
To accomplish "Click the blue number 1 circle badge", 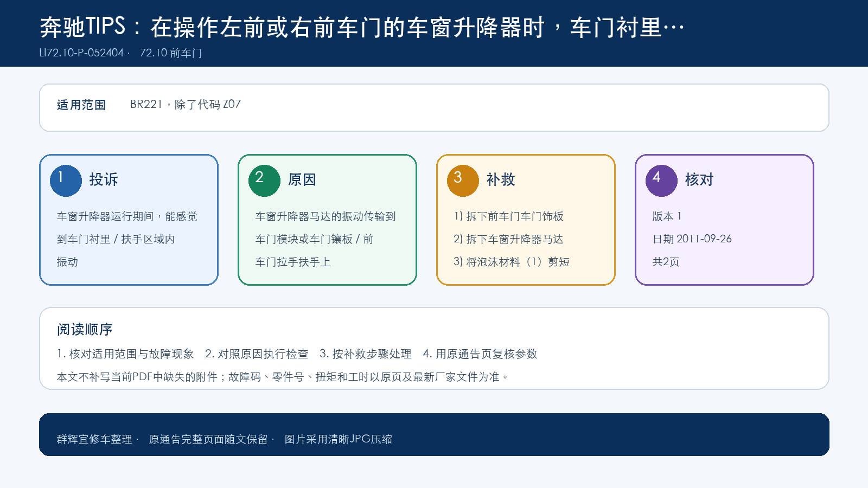I will 66,181.
